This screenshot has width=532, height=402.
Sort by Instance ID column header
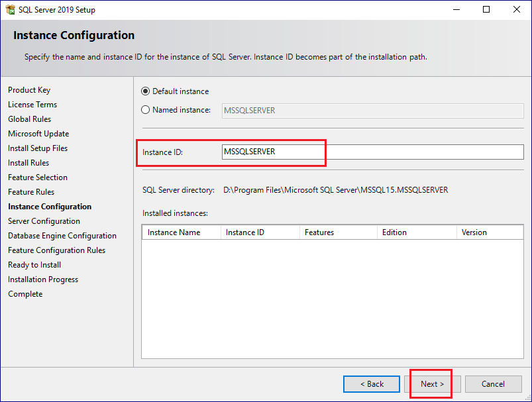[260, 232]
